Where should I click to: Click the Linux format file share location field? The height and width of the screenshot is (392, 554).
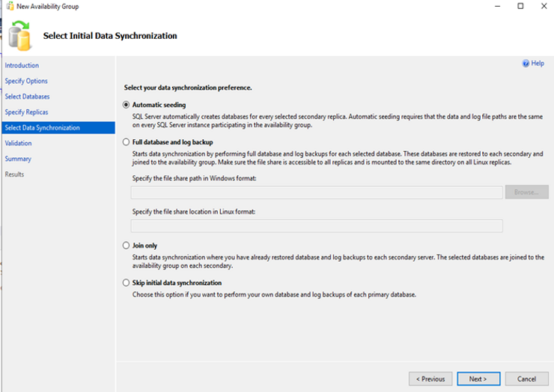coord(316,226)
